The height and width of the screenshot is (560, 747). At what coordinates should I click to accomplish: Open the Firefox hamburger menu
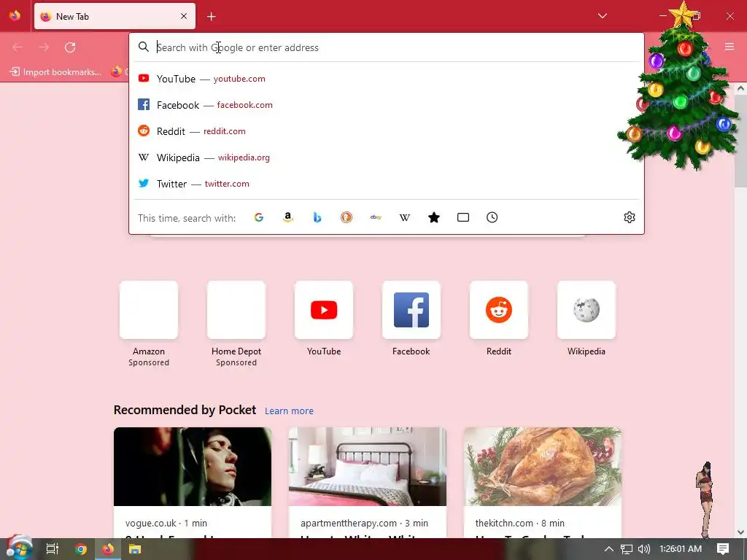729,47
